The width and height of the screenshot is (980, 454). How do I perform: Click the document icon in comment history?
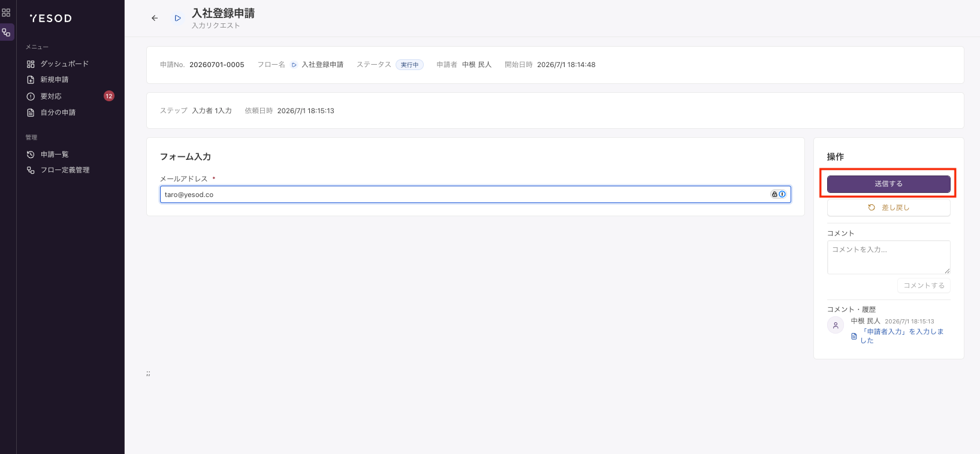pyautogui.click(x=854, y=336)
